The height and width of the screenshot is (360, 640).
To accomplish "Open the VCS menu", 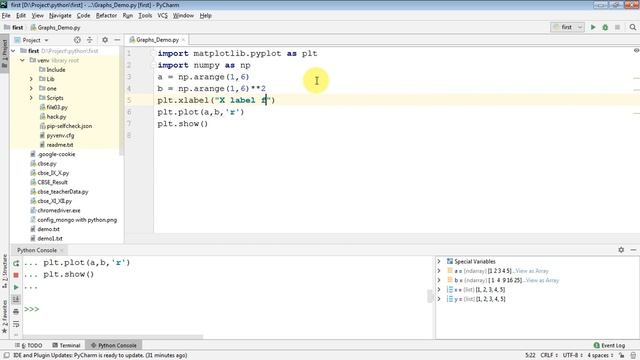I will click(x=162, y=16).
